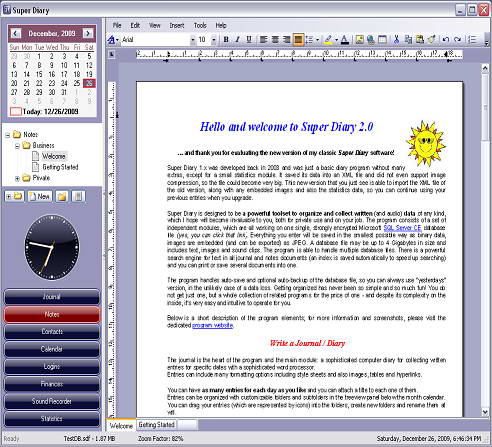Open the Arial font name dropdown
The height and width of the screenshot is (447, 492).
[x=192, y=40]
